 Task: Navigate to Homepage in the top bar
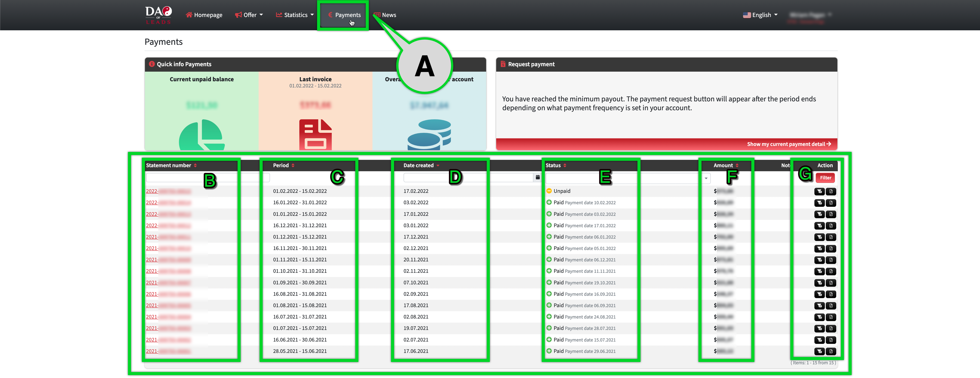[204, 15]
